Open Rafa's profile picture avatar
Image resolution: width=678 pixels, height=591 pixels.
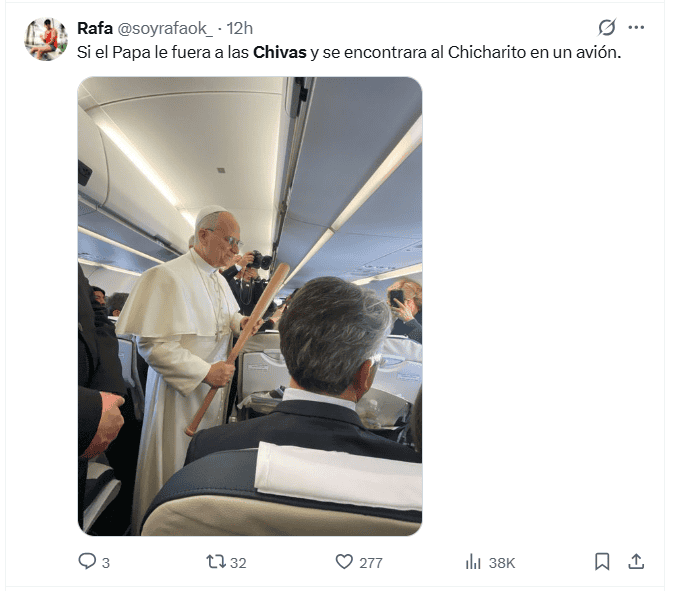(46, 39)
